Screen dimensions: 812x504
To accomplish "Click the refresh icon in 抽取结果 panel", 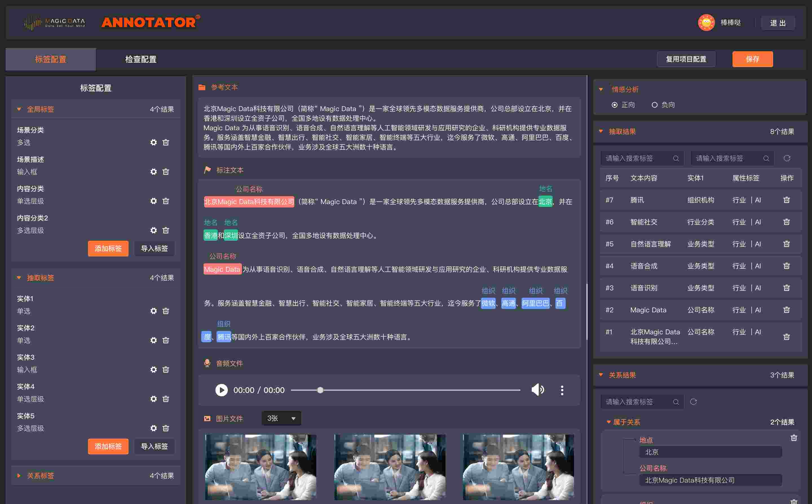I will tap(787, 158).
